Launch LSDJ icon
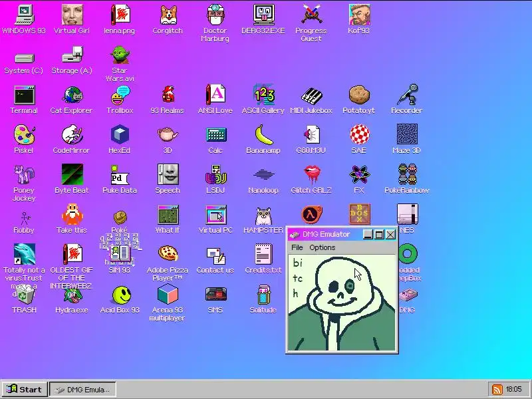532x399 pixels. click(x=215, y=174)
